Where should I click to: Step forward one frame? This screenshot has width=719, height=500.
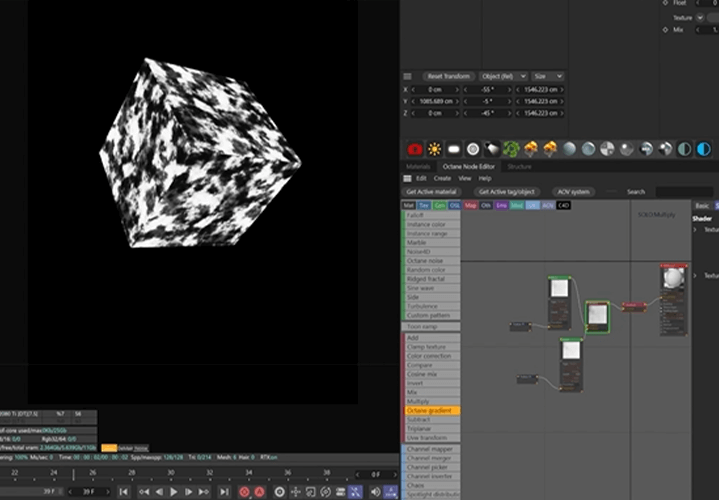point(188,492)
